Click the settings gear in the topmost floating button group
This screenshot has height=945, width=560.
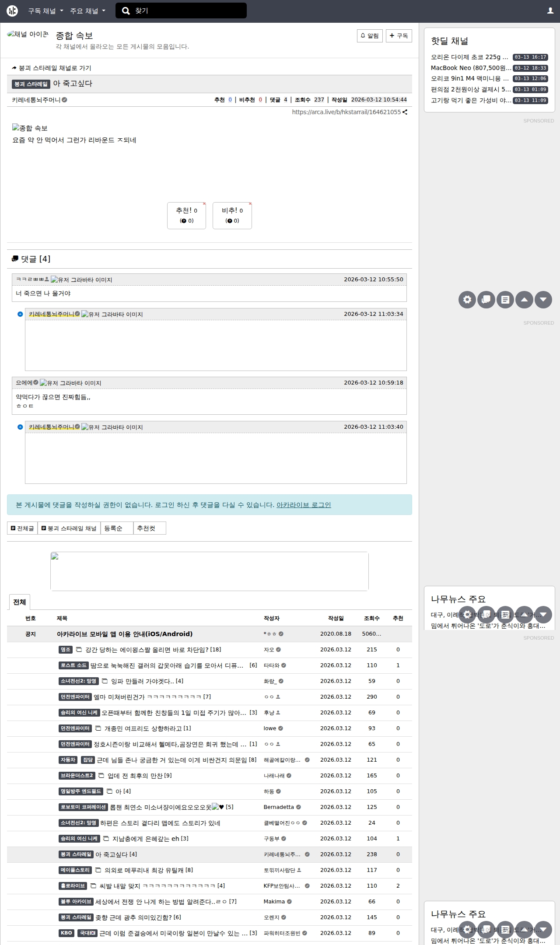467,300
